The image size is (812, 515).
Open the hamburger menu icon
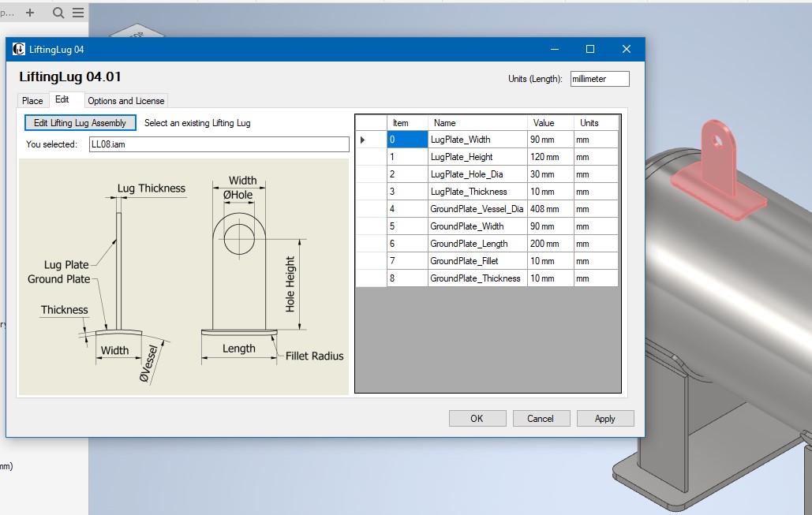[77, 13]
